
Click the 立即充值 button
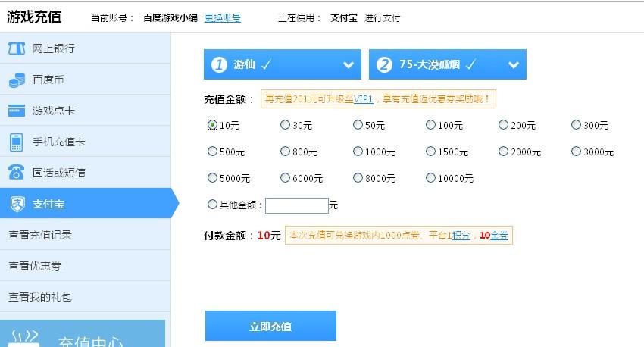click(270, 326)
